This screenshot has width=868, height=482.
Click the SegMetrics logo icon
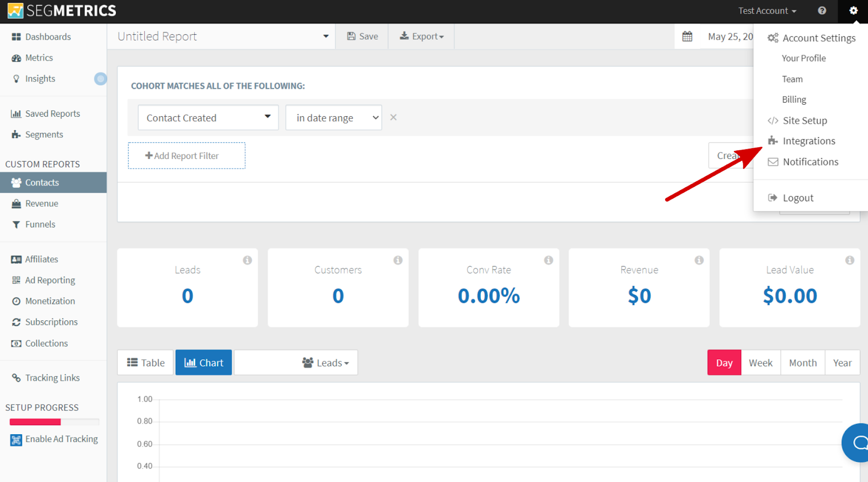coord(15,11)
